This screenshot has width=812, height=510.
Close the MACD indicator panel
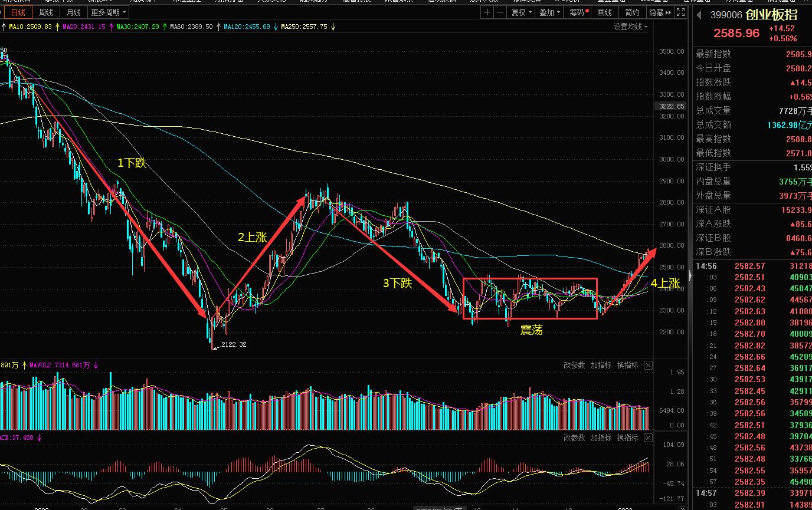648,438
